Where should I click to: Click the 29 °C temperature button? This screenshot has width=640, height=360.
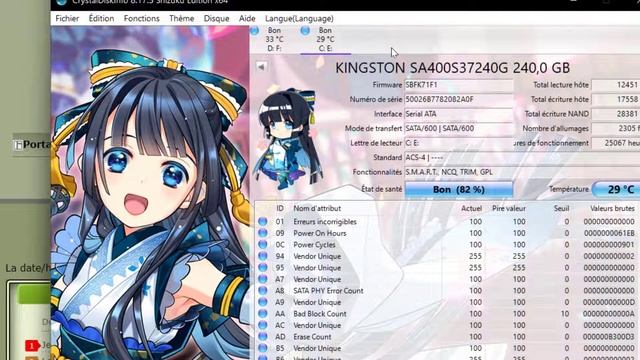[616, 189]
